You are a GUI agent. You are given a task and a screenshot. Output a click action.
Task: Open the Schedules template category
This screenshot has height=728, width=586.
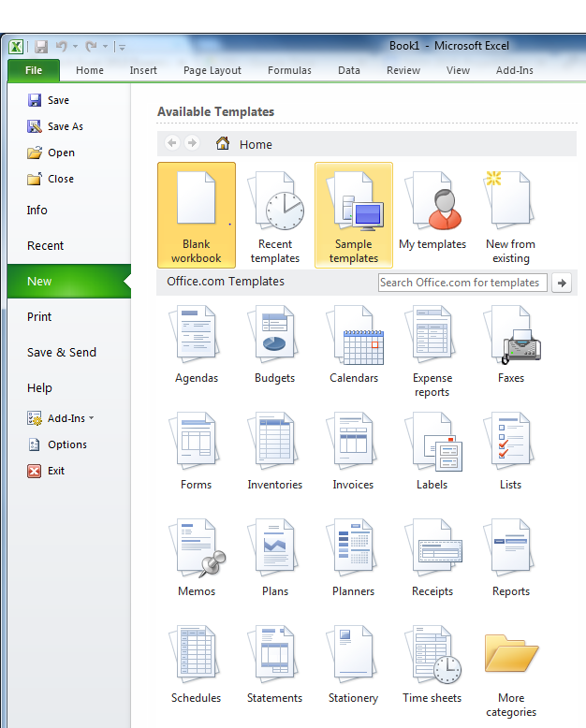click(x=197, y=665)
